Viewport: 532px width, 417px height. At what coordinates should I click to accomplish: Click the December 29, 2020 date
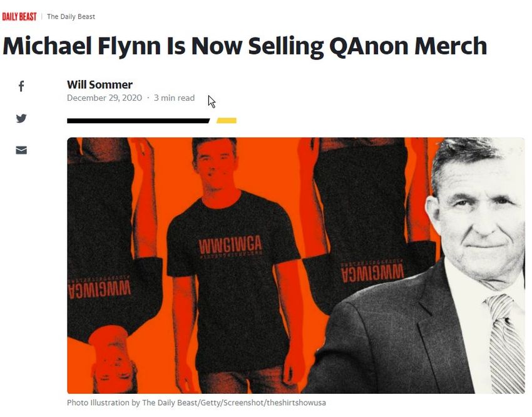click(x=105, y=98)
